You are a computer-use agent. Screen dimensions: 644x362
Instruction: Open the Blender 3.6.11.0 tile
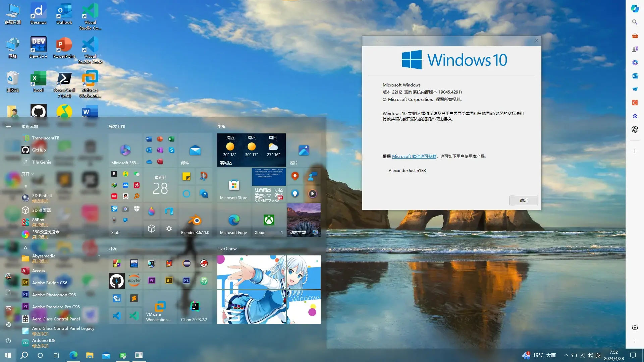[x=195, y=221]
